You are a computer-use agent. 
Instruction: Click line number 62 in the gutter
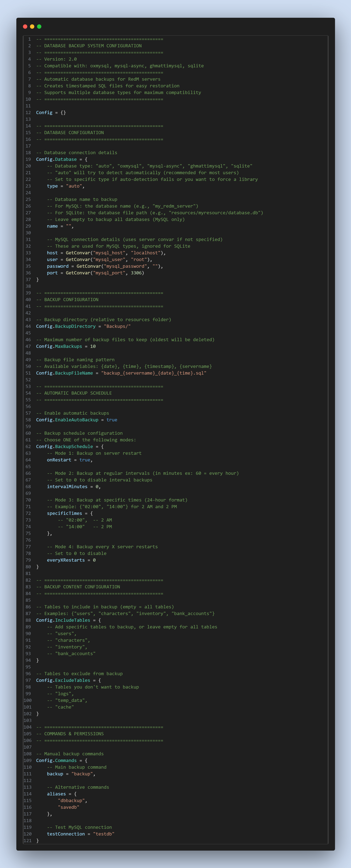coord(28,446)
